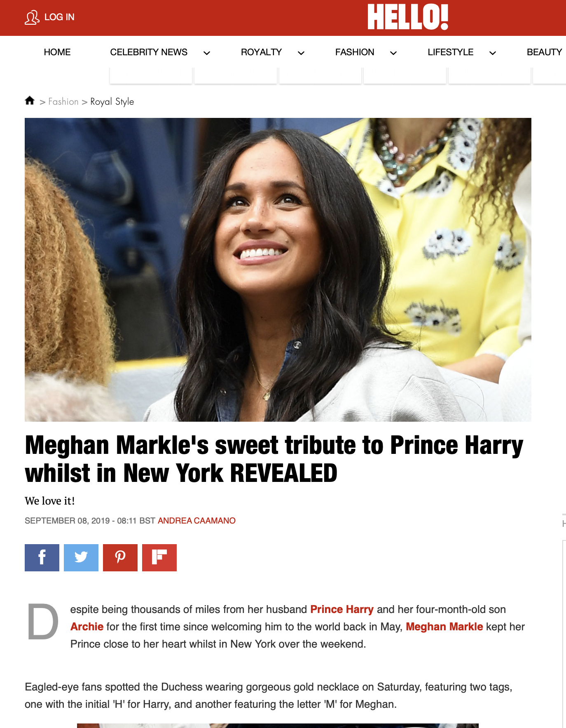The image size is (566, 728).
Task: Share article on Twitter
Action: tap(81, 558)
